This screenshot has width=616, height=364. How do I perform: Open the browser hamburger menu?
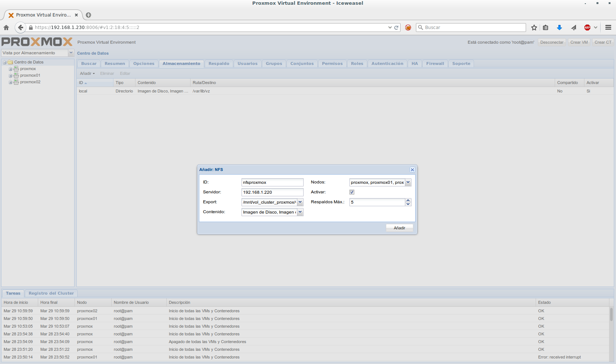[x=608, y=28]
